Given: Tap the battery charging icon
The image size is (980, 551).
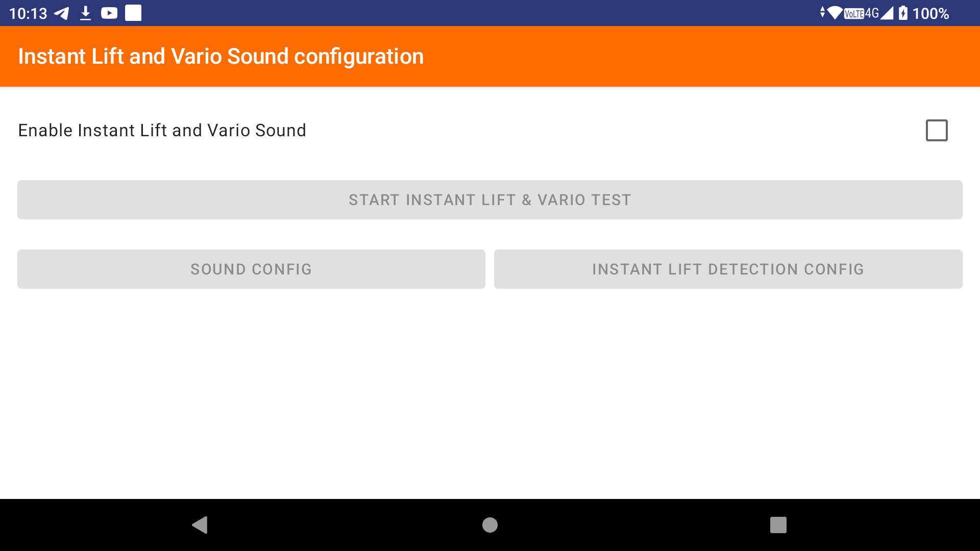Looking at the screenshot, I should tap(903, 13).
